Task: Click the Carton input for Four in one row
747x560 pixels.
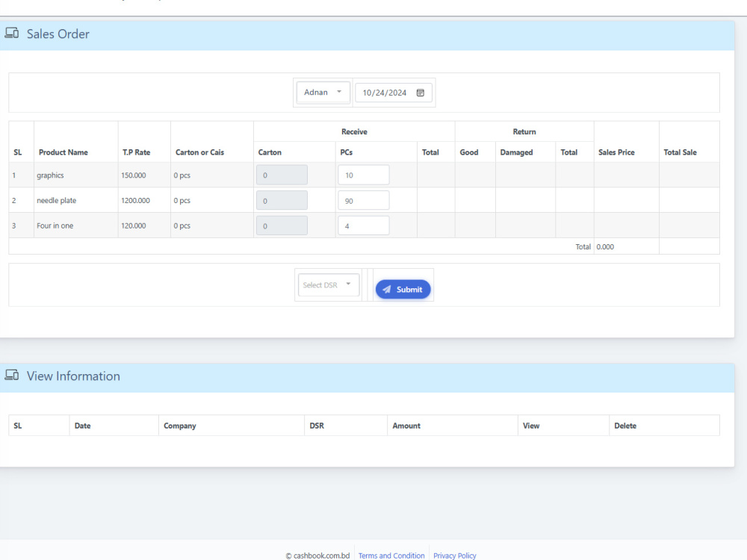Action: coord(282,225)
